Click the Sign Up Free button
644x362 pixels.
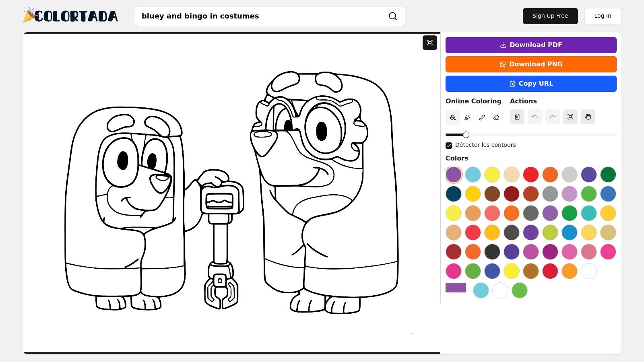(550, 16)
